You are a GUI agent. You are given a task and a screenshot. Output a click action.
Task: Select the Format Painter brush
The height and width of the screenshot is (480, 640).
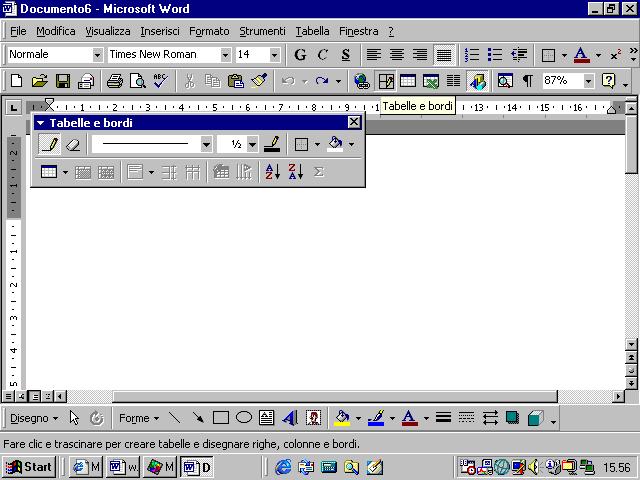259,81
